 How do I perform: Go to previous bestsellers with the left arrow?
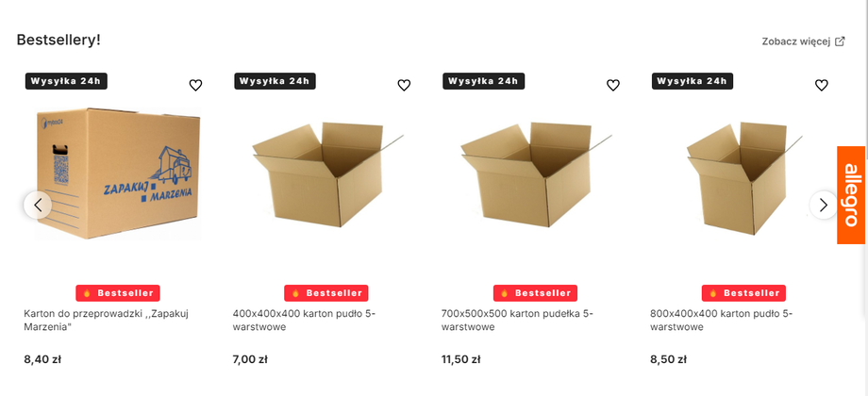(x=38, y=206)
